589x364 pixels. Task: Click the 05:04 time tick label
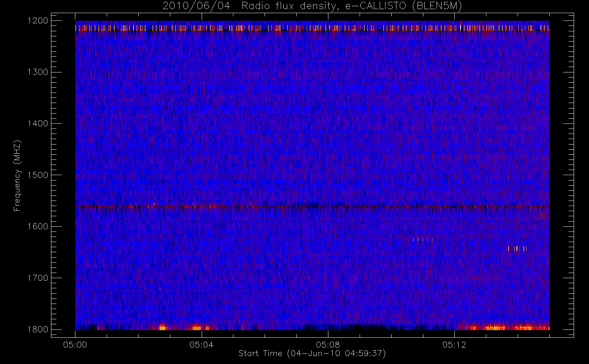click(201, 345)
